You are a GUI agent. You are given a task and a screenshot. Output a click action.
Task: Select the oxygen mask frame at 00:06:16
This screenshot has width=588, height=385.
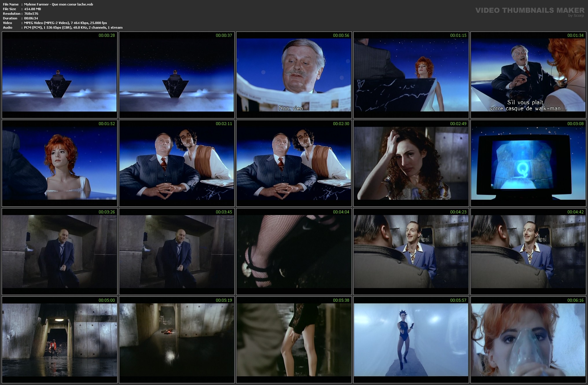(528, 340)
